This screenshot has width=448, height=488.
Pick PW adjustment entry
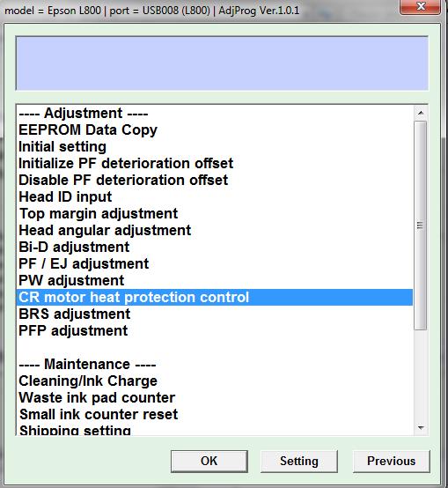[x=215, y=281]
